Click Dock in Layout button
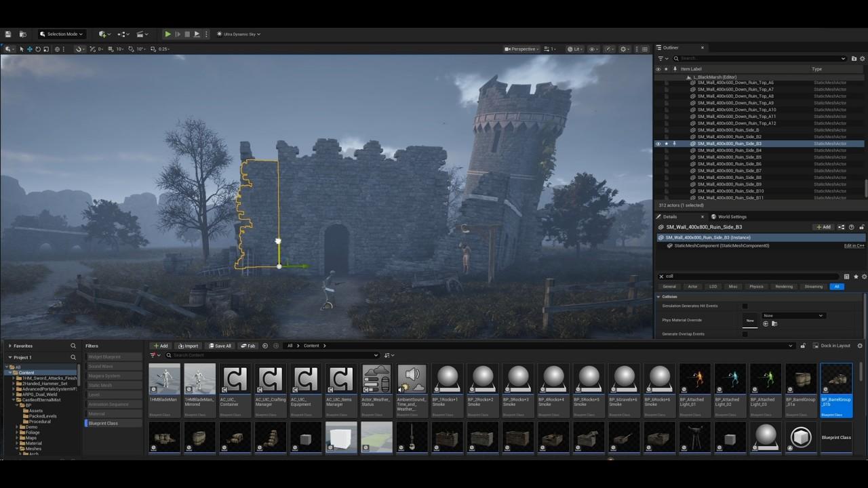This screenshot has height=488, width=868. [x=831, y=346]
